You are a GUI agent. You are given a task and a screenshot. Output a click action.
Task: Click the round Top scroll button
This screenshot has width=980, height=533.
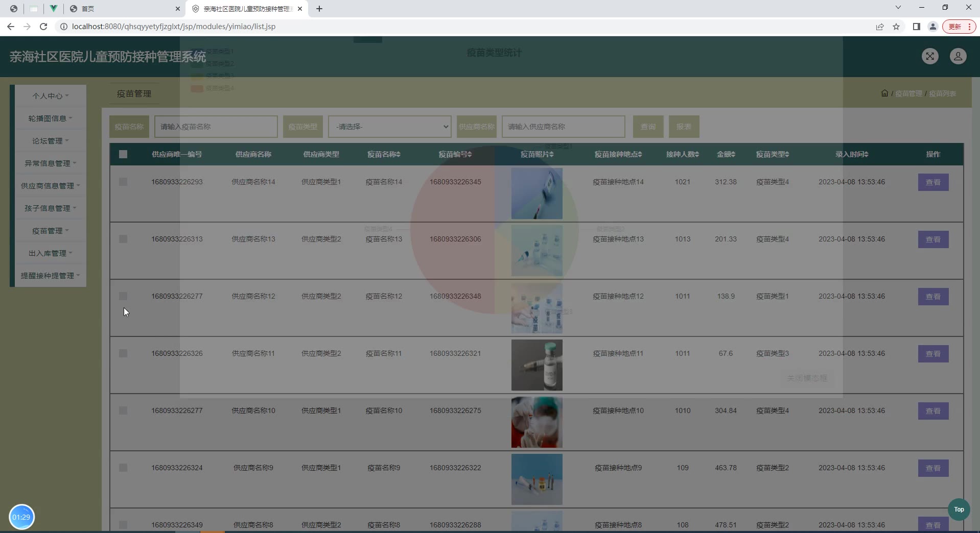959,510
